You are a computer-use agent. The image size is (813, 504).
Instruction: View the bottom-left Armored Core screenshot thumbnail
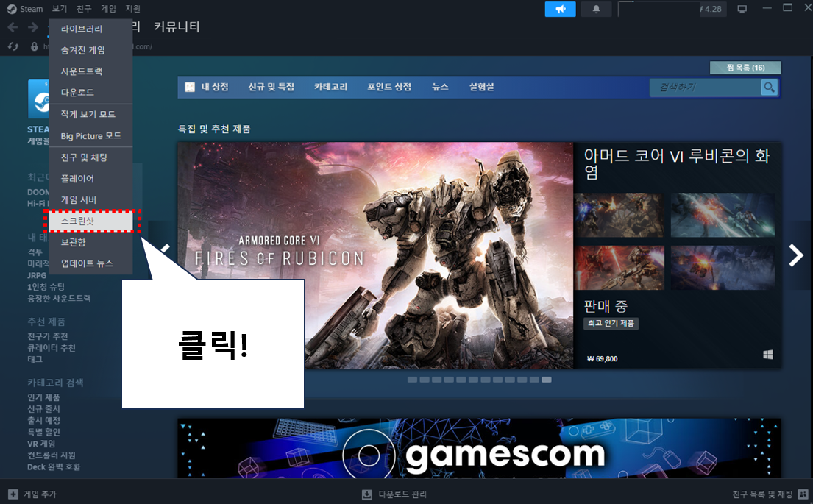[x=619, y=268]
